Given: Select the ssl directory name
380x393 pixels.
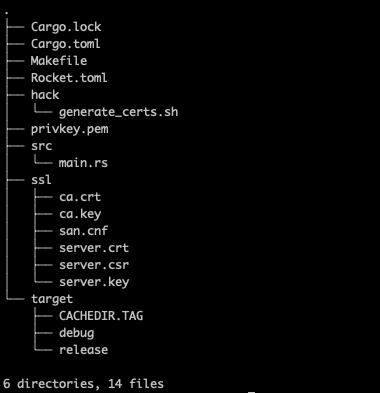Looking at the screenshot, I should coord(41,180).
